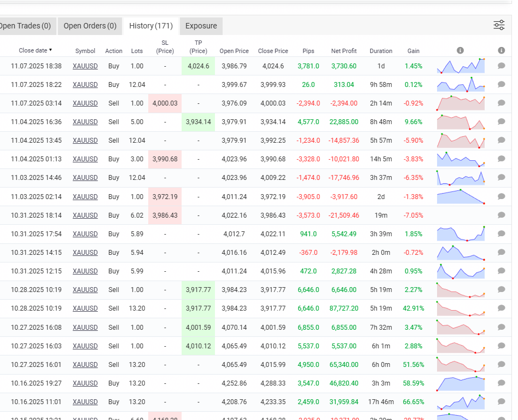Click mini chart for 11.04.2025 13:45 trade
Viewport: 518px width, 420px height.
(x=461, y=141)
